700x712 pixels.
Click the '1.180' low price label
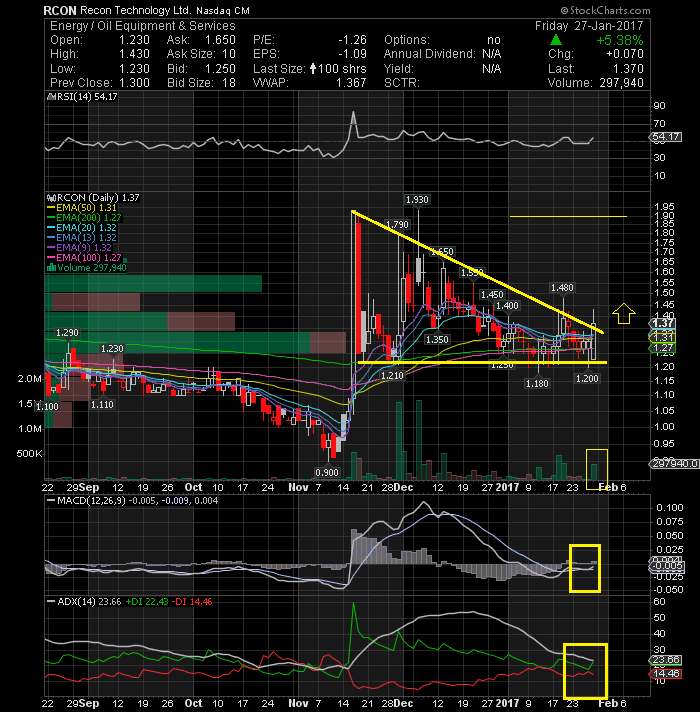[x=537, y=384]
